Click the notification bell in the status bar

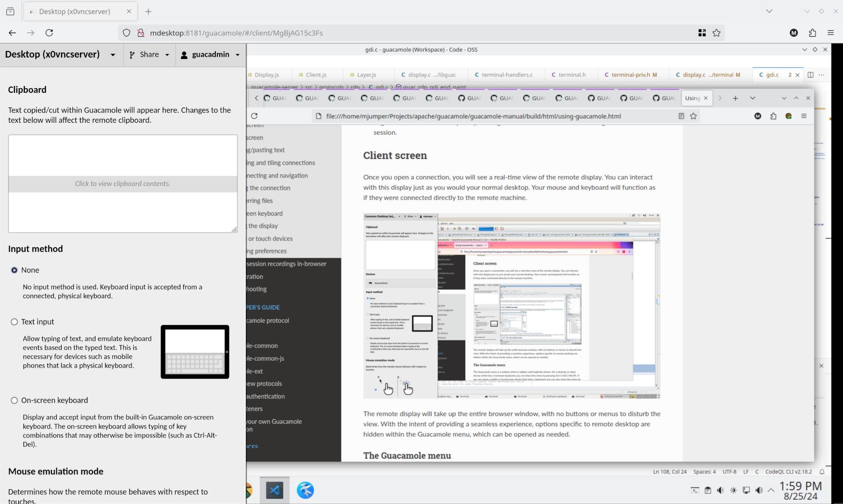pos(822,472)
